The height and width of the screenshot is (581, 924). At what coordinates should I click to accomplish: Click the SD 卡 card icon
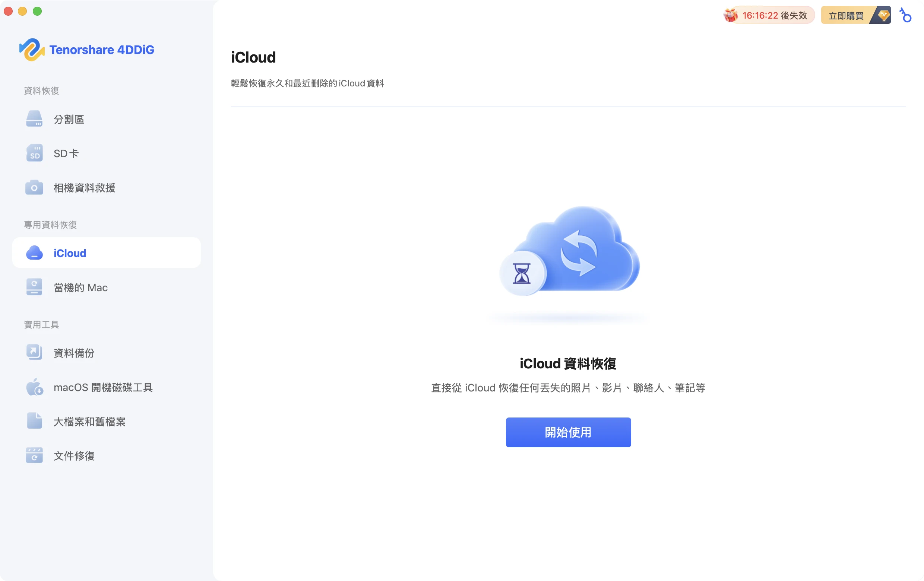34,153
